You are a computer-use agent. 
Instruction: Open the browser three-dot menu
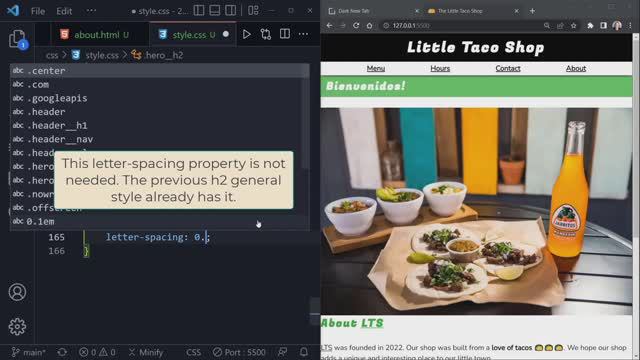click(630, 26)
